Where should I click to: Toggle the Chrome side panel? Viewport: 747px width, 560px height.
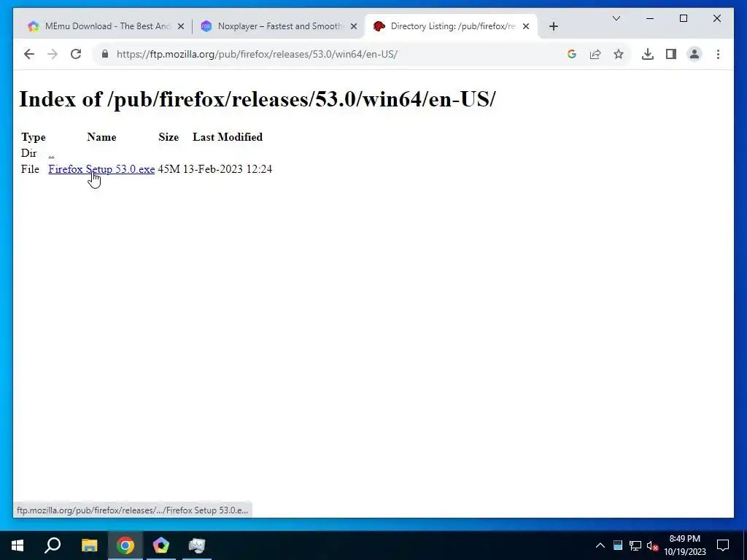(671, 54)
